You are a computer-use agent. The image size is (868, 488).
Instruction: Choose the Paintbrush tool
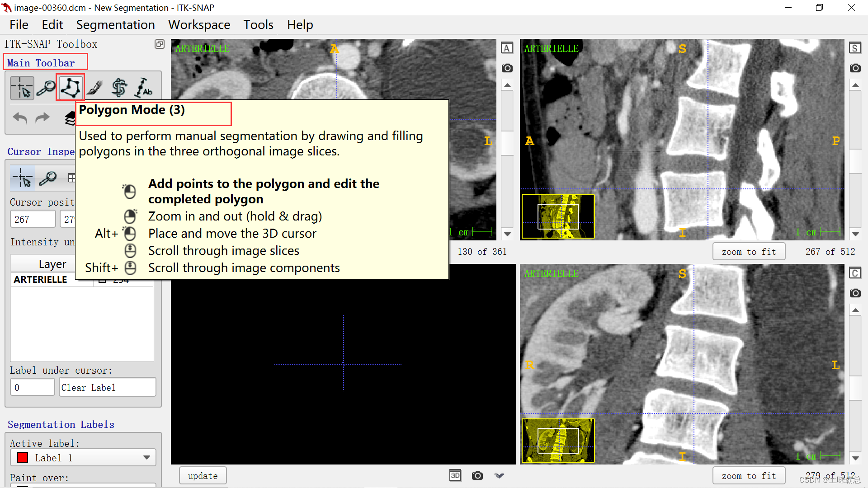(95, 87)
